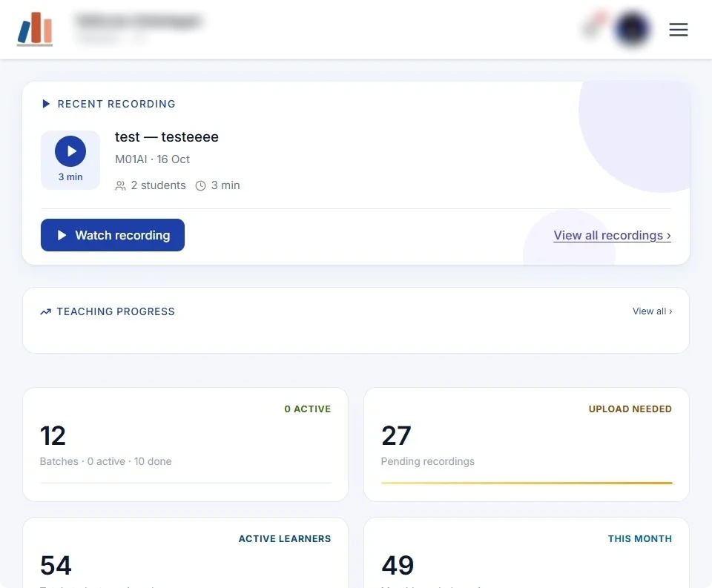Click the "Pending recordings" label

(428, 461)
